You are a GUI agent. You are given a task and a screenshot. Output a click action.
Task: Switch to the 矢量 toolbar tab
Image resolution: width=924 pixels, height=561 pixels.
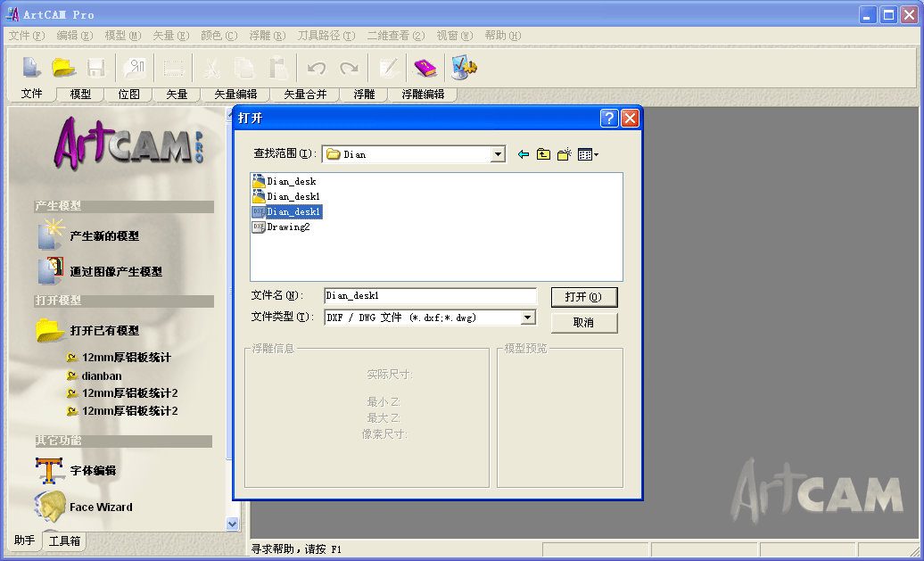tap(177, 95)
